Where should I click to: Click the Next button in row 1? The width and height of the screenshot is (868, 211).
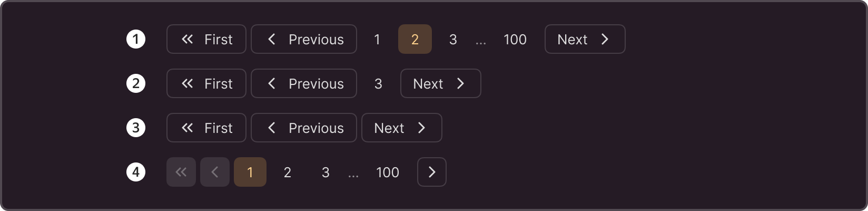pos(585,39)
